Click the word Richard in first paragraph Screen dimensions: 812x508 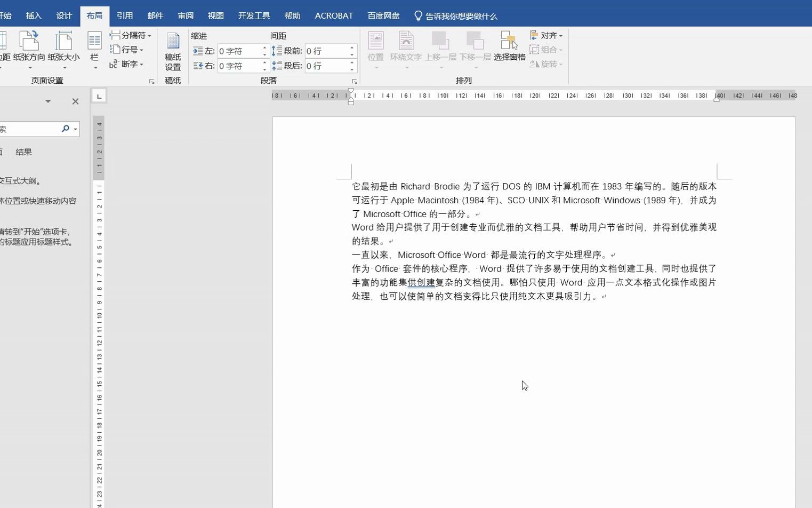(415, 186)
